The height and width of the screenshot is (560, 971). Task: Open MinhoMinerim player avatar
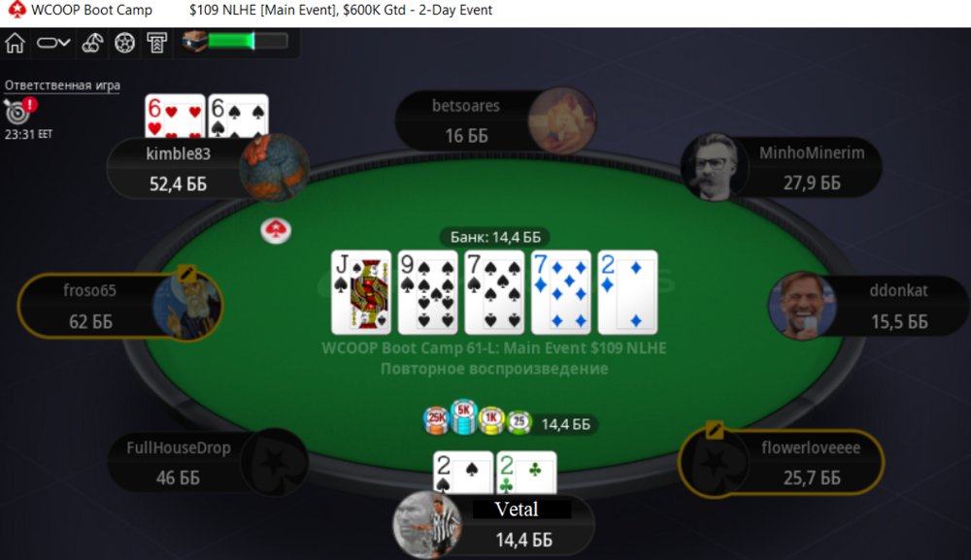(x=714, y=167)
